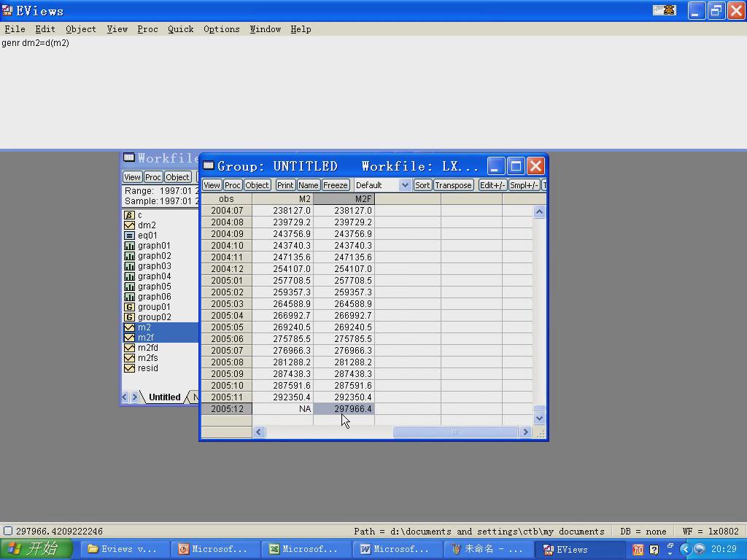Screen dimensions: 747x560
Task: Click workfile tab scroll right arrow
Action: (x=134, y=397)
